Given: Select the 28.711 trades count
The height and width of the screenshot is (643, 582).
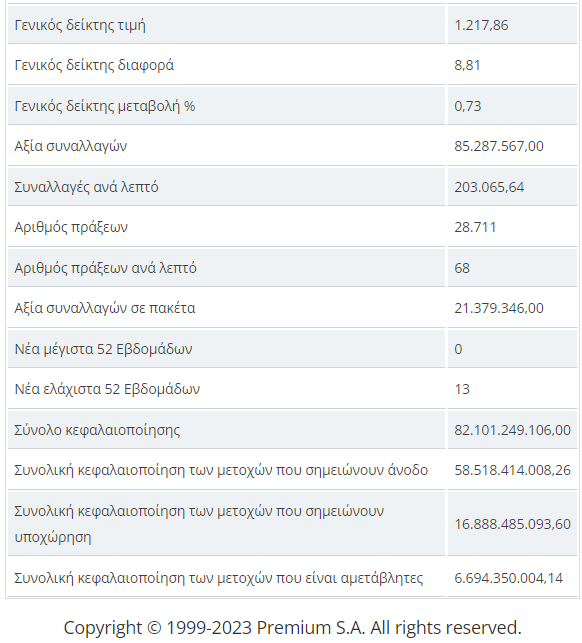Looking at the screenshot, I should pos(475,227).
